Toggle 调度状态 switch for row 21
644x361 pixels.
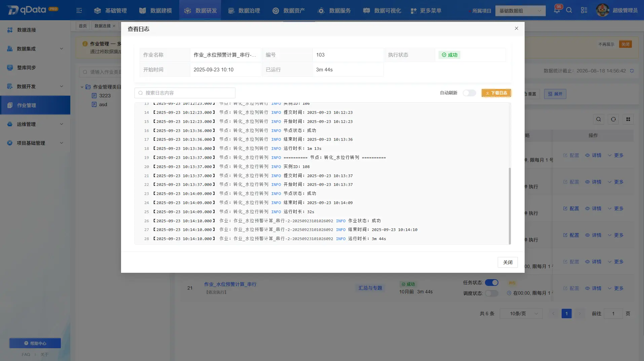(492, 293)
